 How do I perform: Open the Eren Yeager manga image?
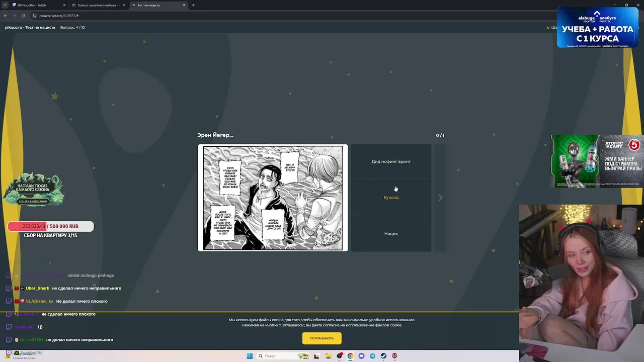(x=273, y=198)
